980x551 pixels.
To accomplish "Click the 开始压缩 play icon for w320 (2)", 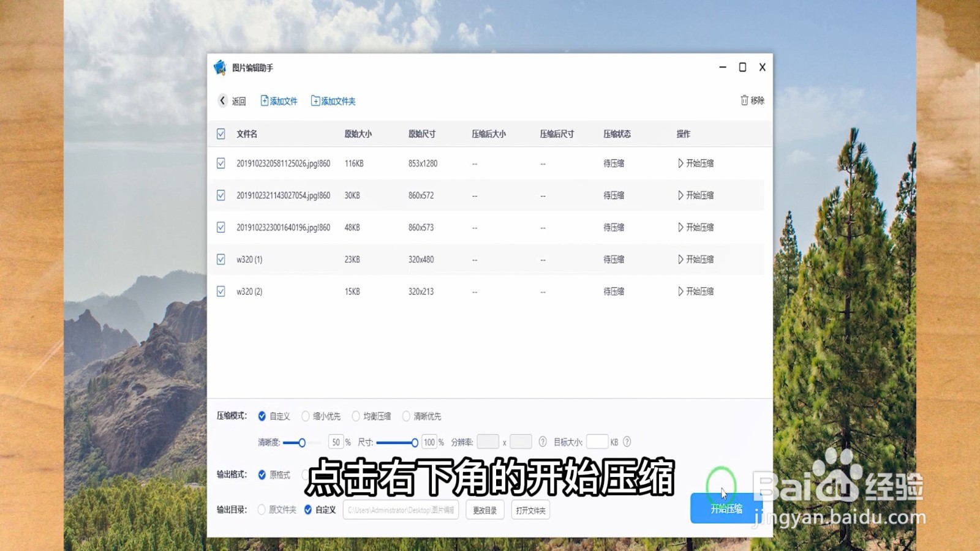I will click(x=680, y=291).
